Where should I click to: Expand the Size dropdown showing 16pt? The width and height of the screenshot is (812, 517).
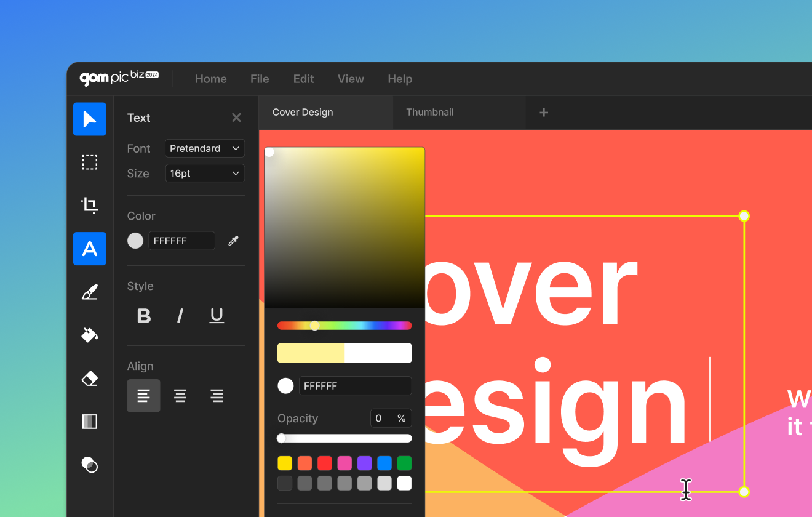[x=204, y=174]
